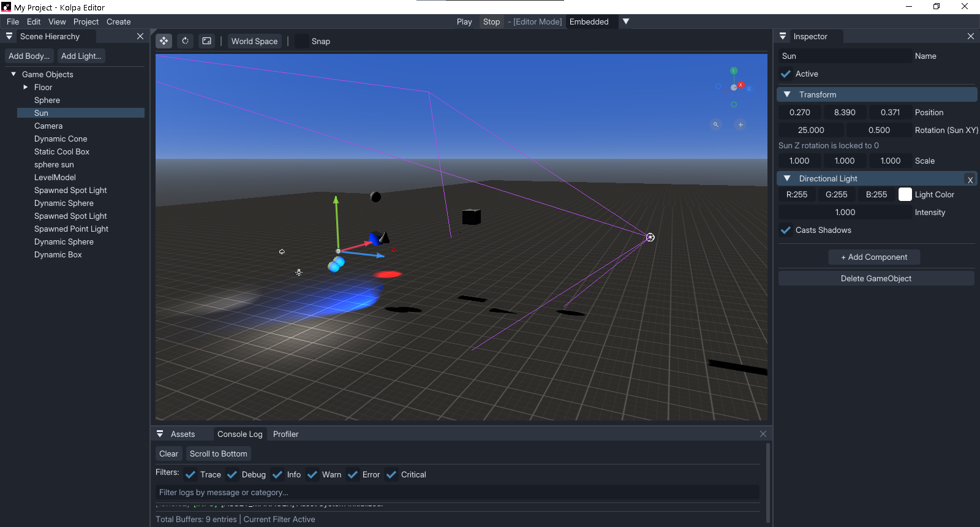Select the Scale gizmo tool

pyautogui.click(x=207, y=41)
